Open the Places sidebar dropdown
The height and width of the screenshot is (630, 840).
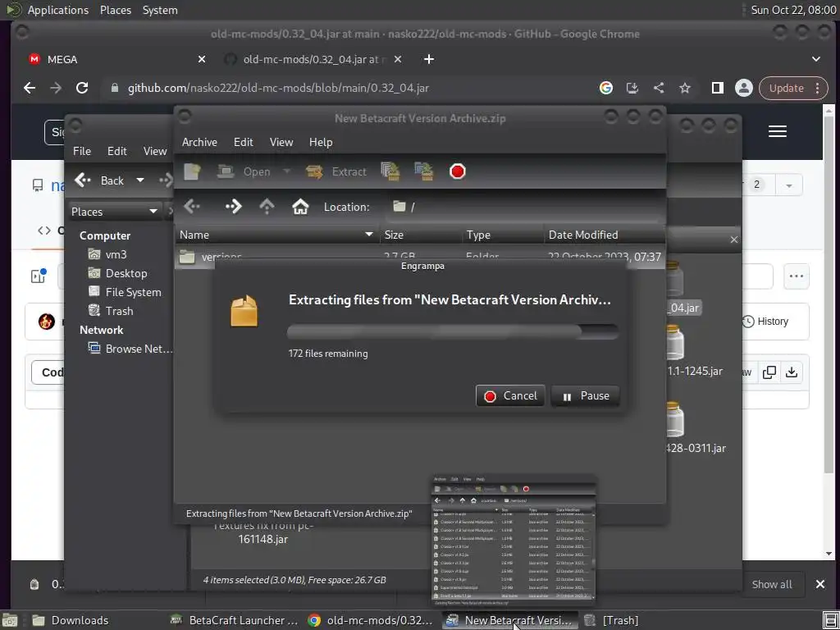(x=115, y=212)
